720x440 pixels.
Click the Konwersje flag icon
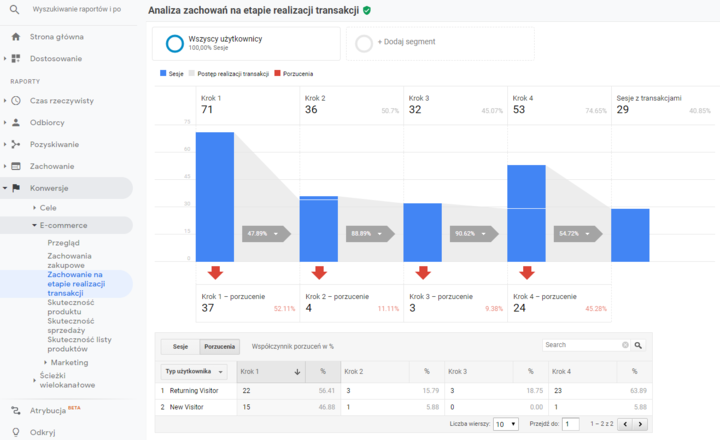[16, 188]
